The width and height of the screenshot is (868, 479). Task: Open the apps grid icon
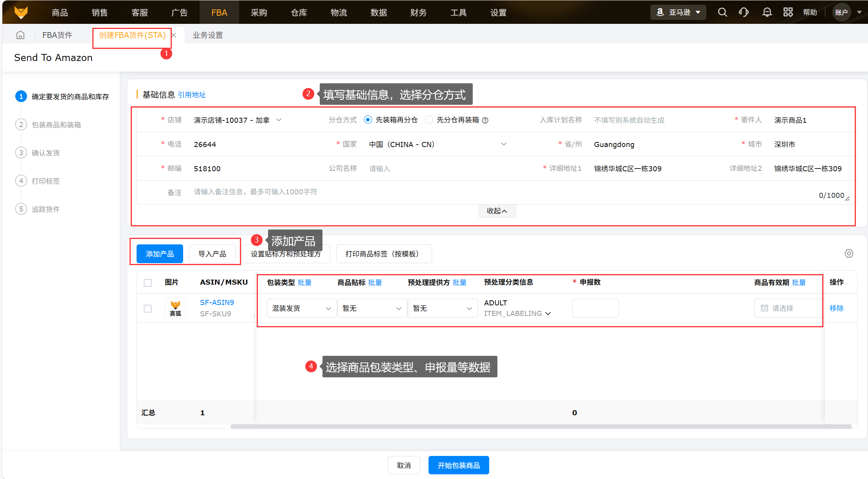[x=788, y=13]
